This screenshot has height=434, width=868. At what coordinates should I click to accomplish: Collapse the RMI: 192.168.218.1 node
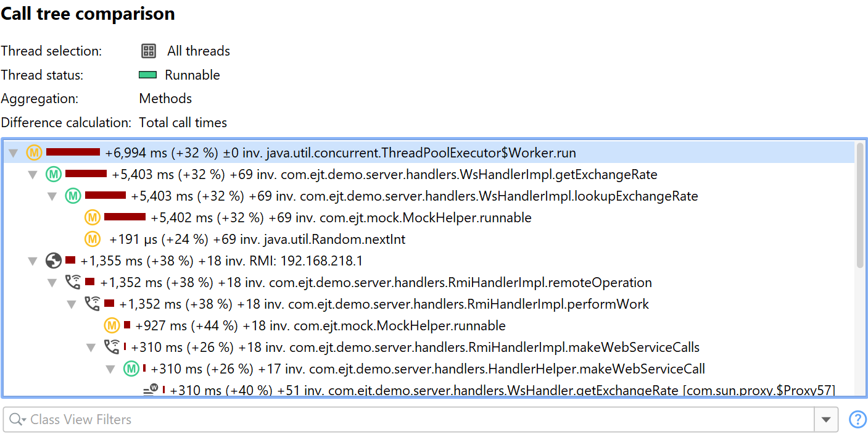coord(33,261)
